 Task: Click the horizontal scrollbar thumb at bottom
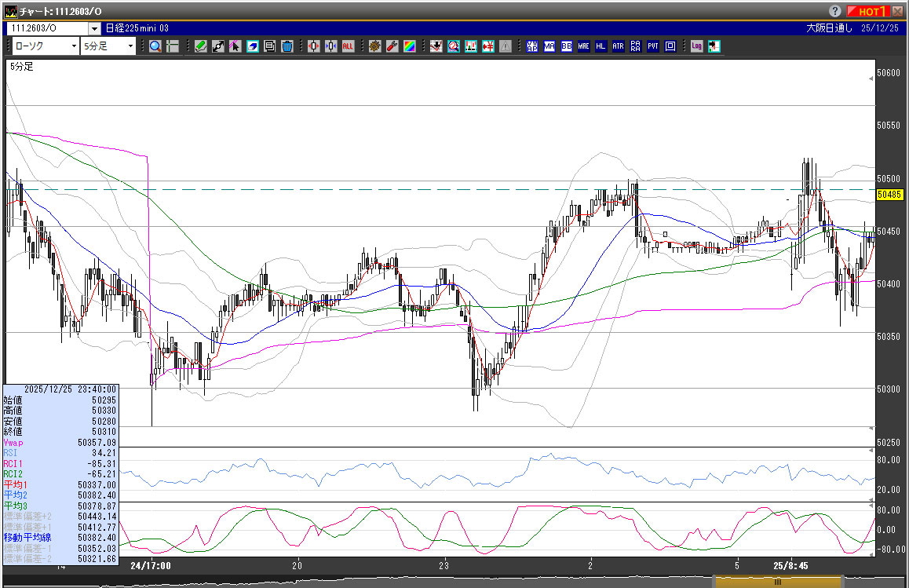[777, 583]
